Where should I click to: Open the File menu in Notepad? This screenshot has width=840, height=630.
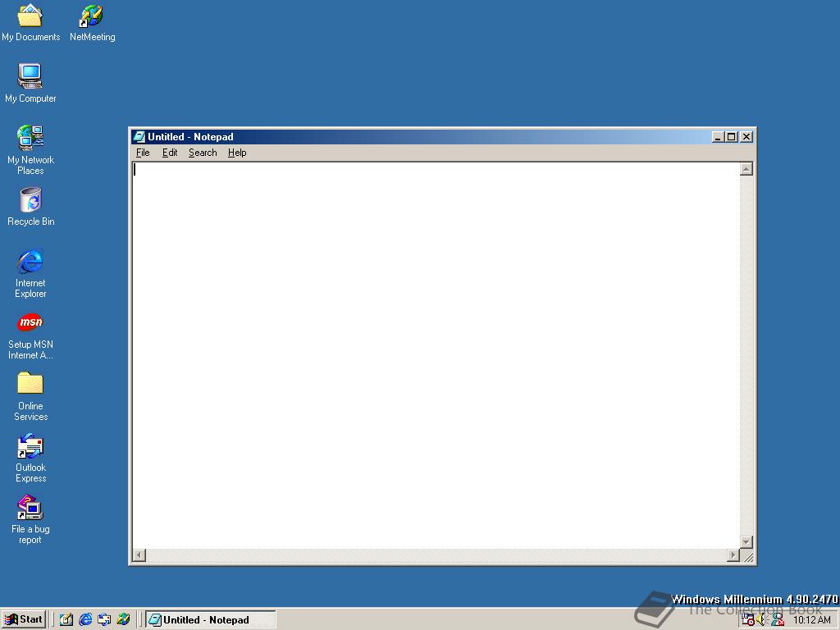pyautogui.click(x=143, y=153)
